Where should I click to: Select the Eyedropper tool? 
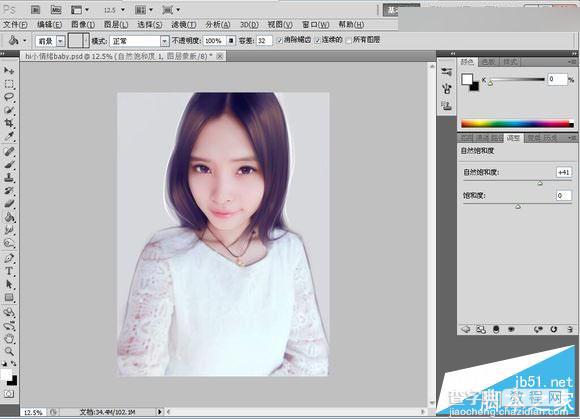[x=9, y=136]
